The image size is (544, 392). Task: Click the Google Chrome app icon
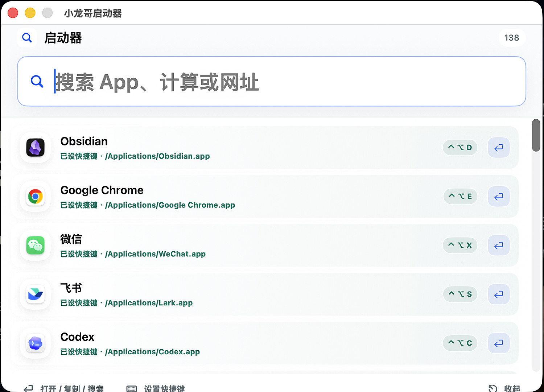[36, 197]
